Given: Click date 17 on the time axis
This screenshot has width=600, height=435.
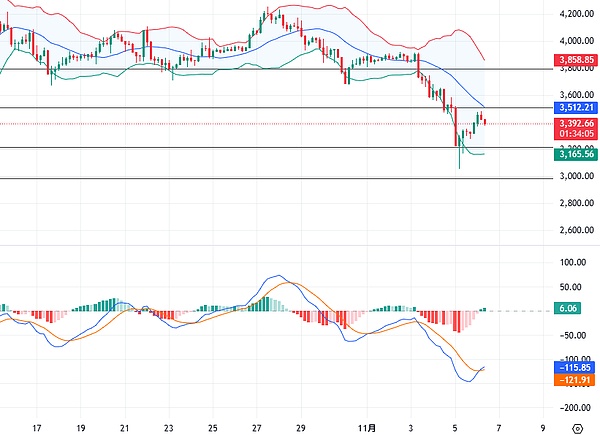Looking at the screenshot, I should tap(37, 426).
